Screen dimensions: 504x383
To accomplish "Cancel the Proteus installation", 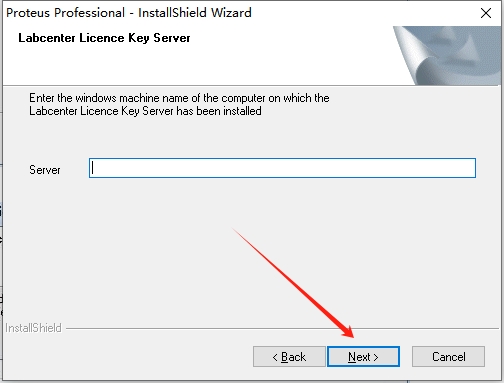I will [448, 356].
